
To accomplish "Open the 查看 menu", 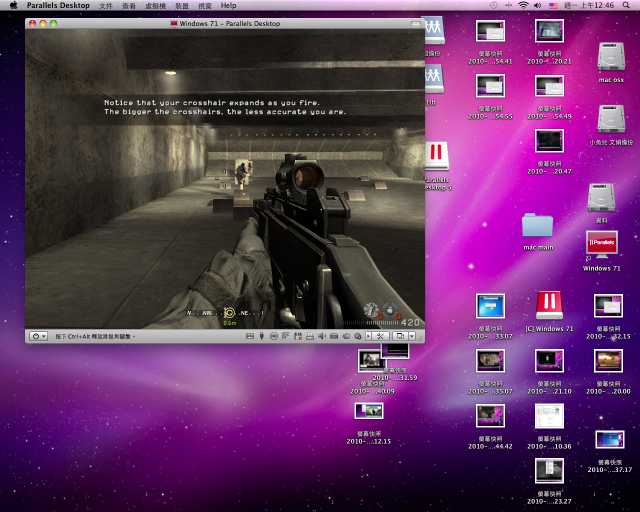I will (129, 5).
